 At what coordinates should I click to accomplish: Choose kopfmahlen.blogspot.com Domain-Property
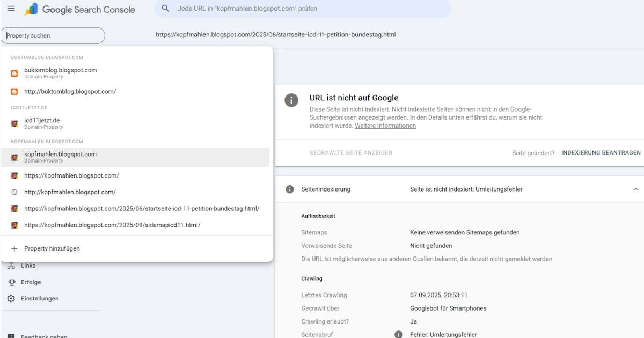pyautogui.click(x=60, y=157)
